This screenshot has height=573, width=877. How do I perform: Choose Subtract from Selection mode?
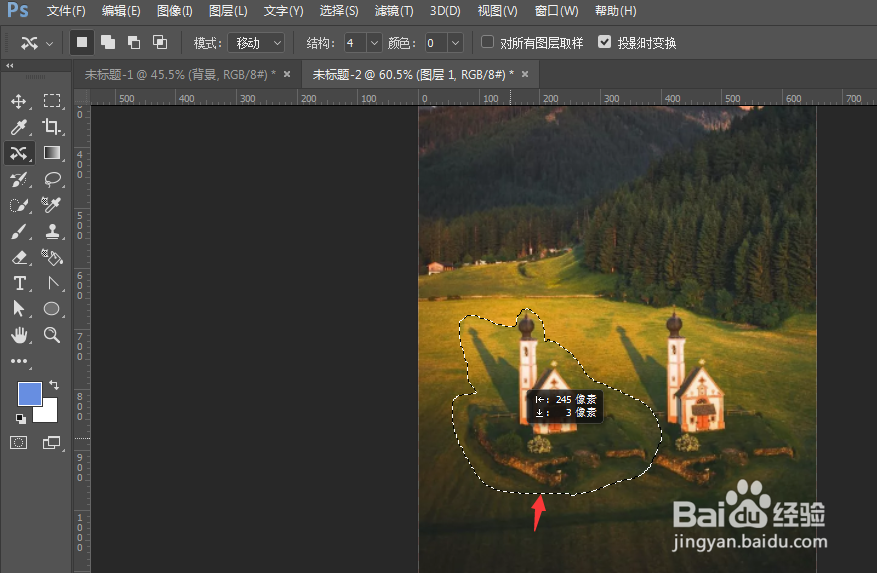point(134,43)
